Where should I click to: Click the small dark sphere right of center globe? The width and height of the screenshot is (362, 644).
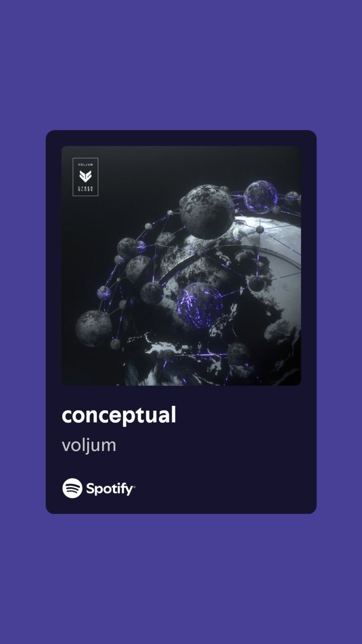[x=256, y=284]
